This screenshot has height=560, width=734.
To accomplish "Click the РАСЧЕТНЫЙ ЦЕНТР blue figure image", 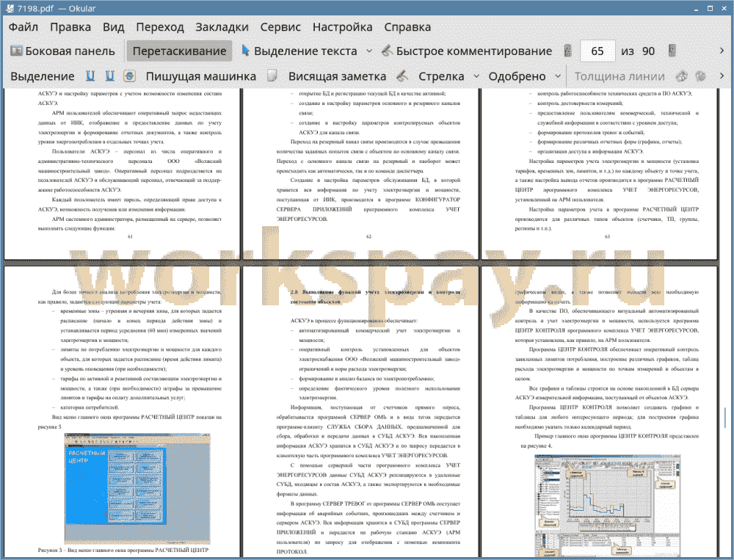I will (137, 488).
